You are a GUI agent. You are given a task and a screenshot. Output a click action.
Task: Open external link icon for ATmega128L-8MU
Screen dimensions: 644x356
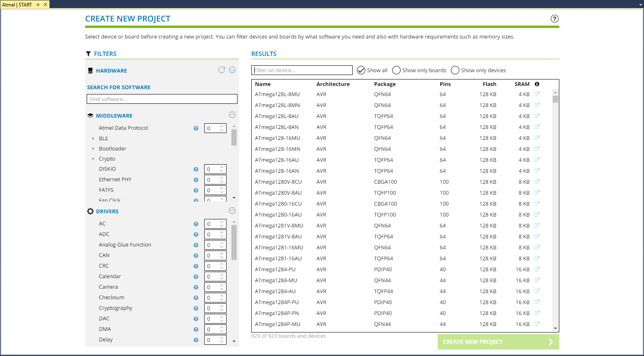pyautogui.click(x=537, y=94)
